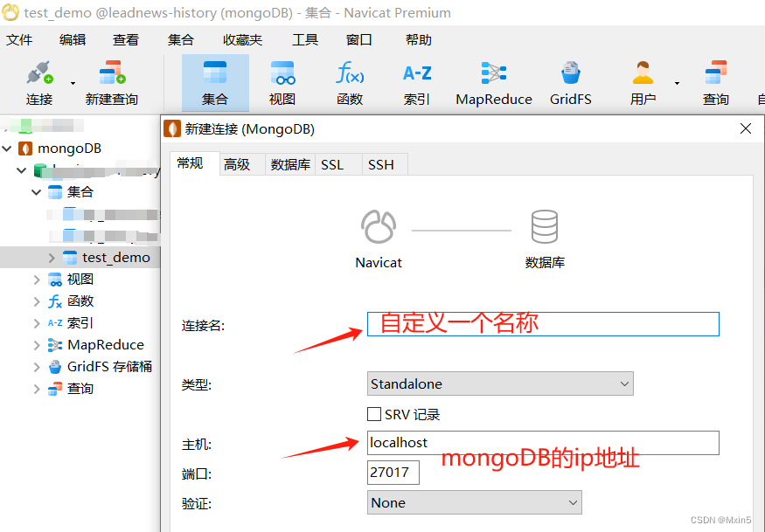Select the A-Z 索引 (Indexes) icon
This screenshot has height=532, width=765.
point(416,82)
